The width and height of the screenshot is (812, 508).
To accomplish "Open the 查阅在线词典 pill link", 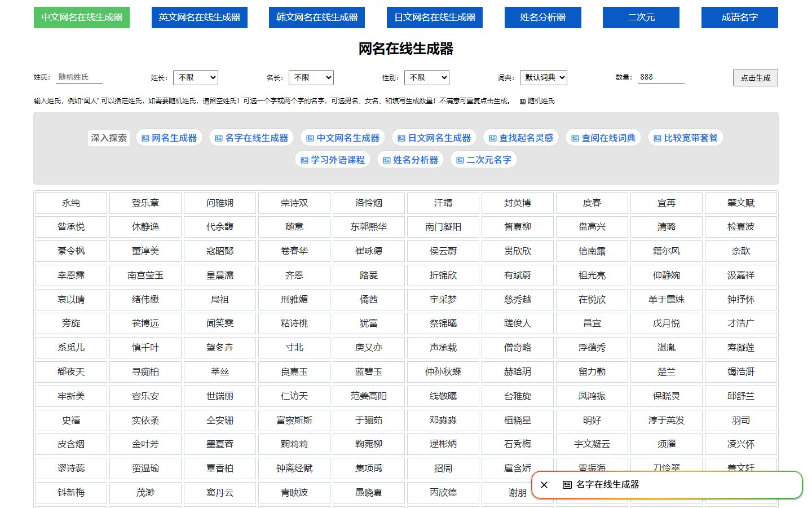I will pyautogui.click(x=603, y=138).
